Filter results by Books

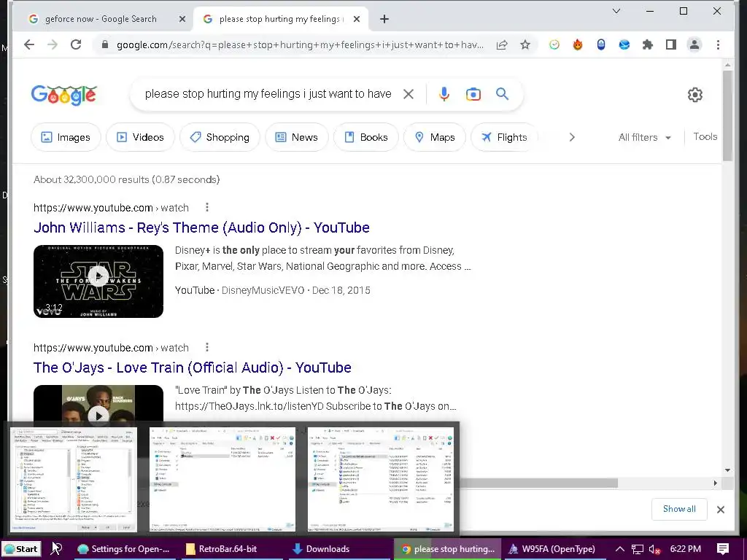[x=366, y=137]
